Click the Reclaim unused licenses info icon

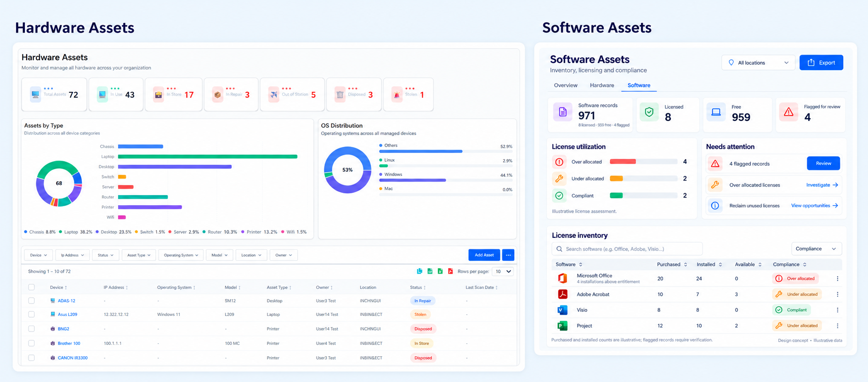pyautogui.click(x=715, y=206)
